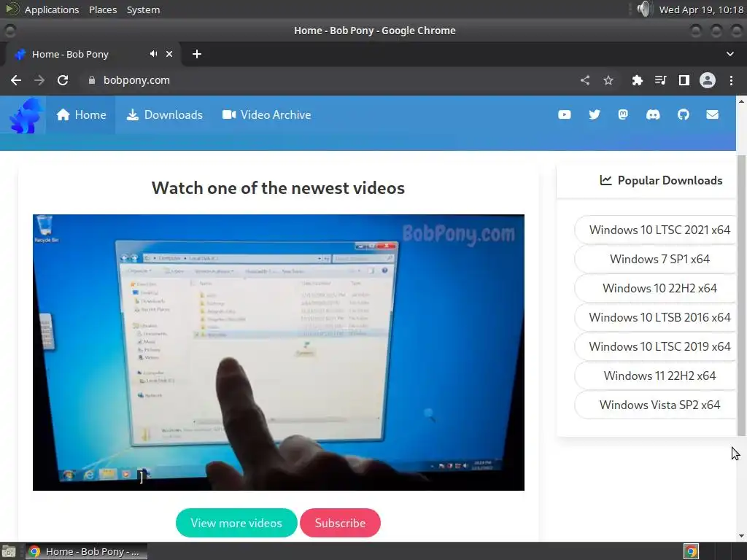Open the Applications menu
Image resolution: width=747 pixels, height=560 pixels.
(x=52, y=9)
